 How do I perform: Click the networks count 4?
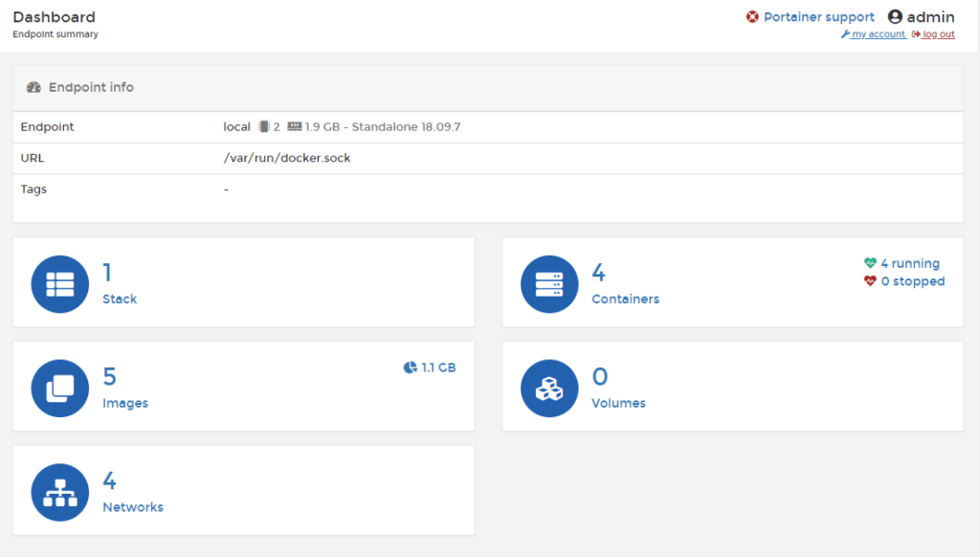coord(109,480)
